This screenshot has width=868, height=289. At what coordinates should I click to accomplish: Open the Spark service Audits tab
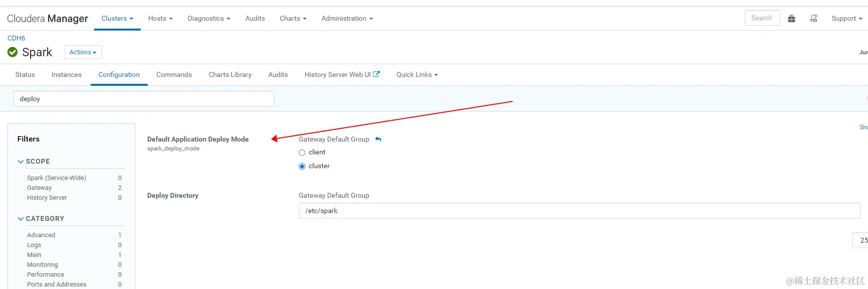(278, 74)
